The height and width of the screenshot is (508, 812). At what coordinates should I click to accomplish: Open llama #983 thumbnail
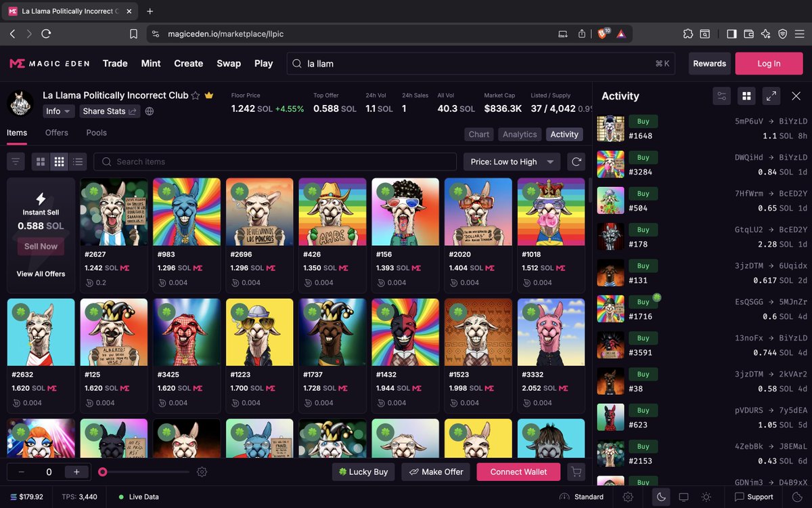pos(187,212)
